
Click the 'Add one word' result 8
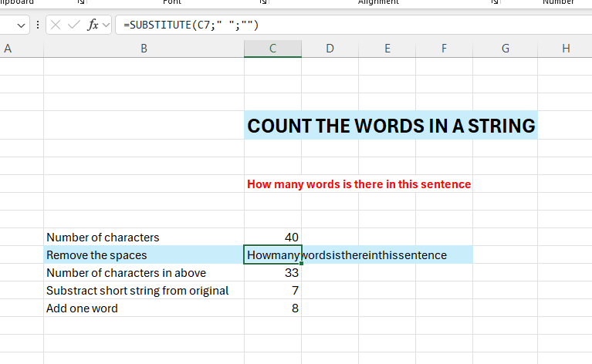pos(272,308)
